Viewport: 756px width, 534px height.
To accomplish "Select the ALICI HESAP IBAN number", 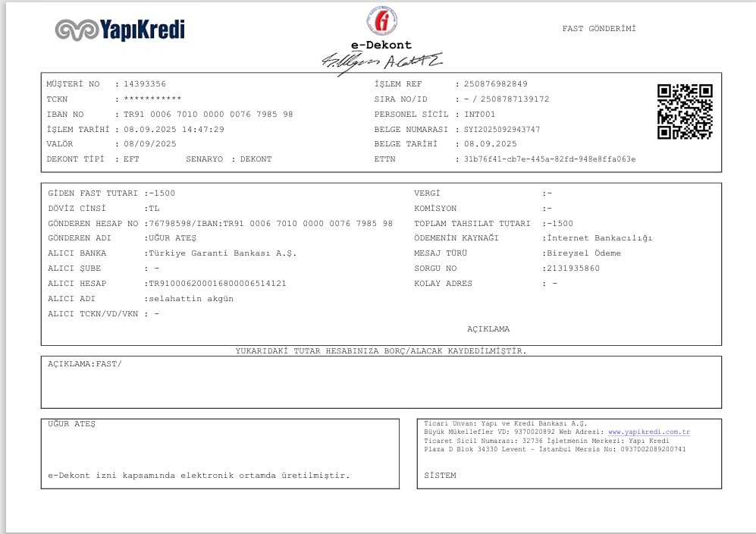I will click(217, 284).
